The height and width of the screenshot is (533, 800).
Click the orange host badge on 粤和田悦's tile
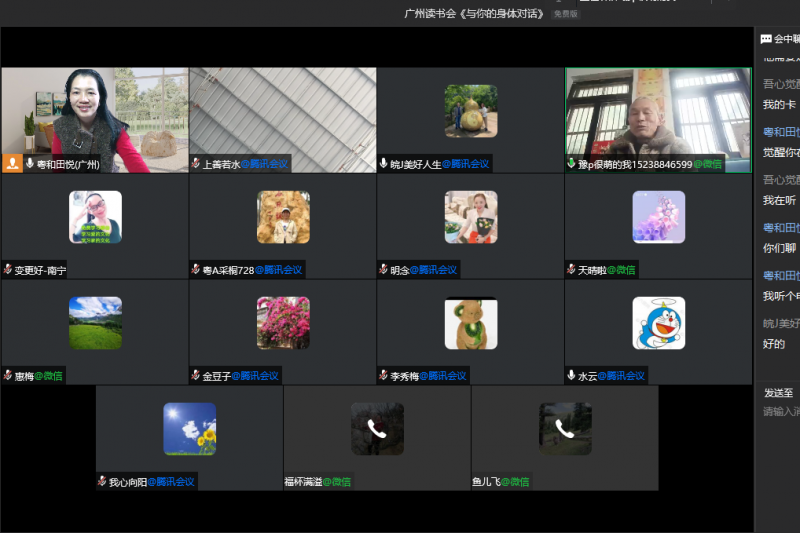(x=13, y=163)
